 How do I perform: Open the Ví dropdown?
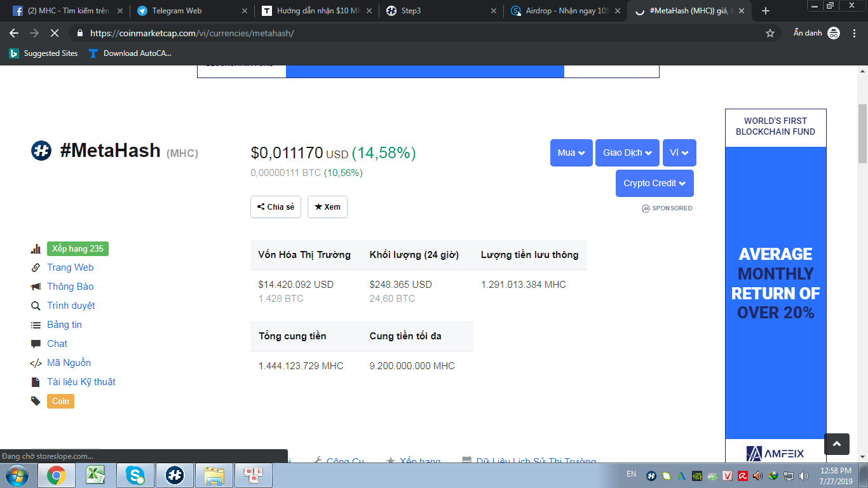click(679, 152)
